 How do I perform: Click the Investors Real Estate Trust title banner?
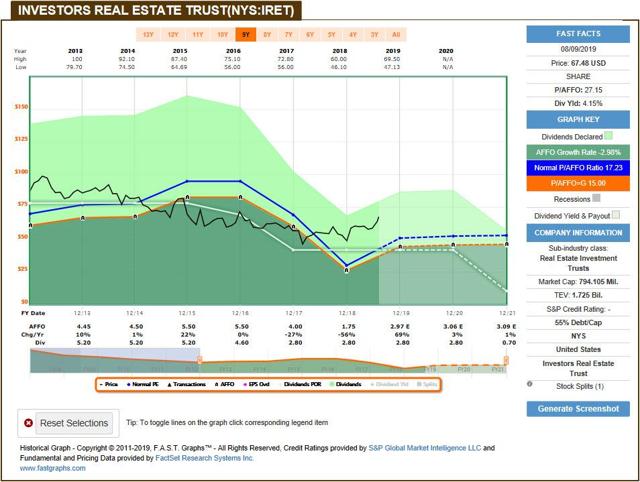tap(156, 10)
